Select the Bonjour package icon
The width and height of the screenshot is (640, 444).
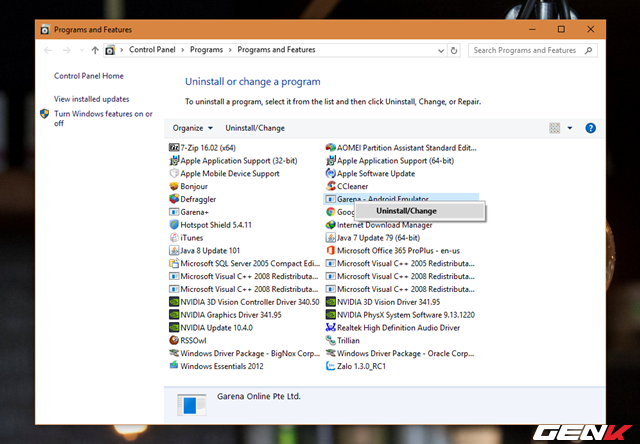pos(174,186)
